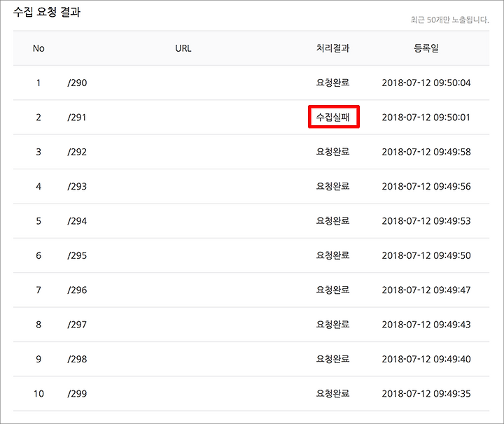The width and height of the screenshot is (504, 424).
Task: Click the date '2018-07-12 09:49:56'
Action: pos(426,187)
